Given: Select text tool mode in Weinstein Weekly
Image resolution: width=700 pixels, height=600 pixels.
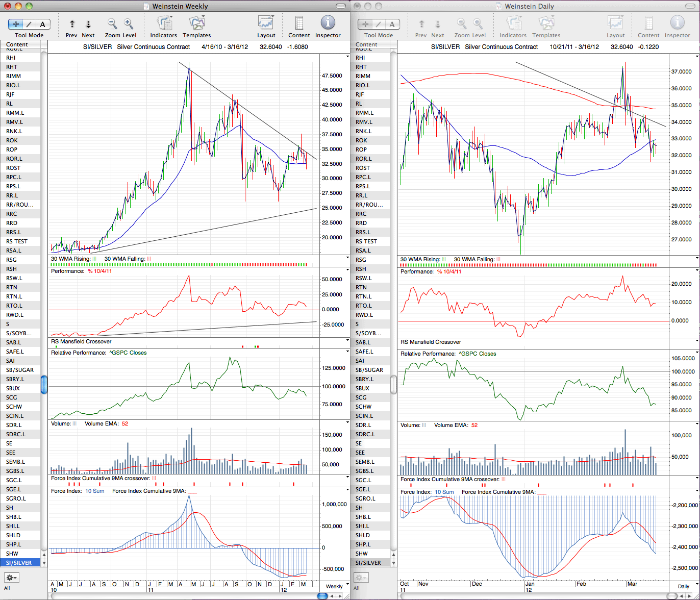Looking at the screenshot, I should coord(42,24).
